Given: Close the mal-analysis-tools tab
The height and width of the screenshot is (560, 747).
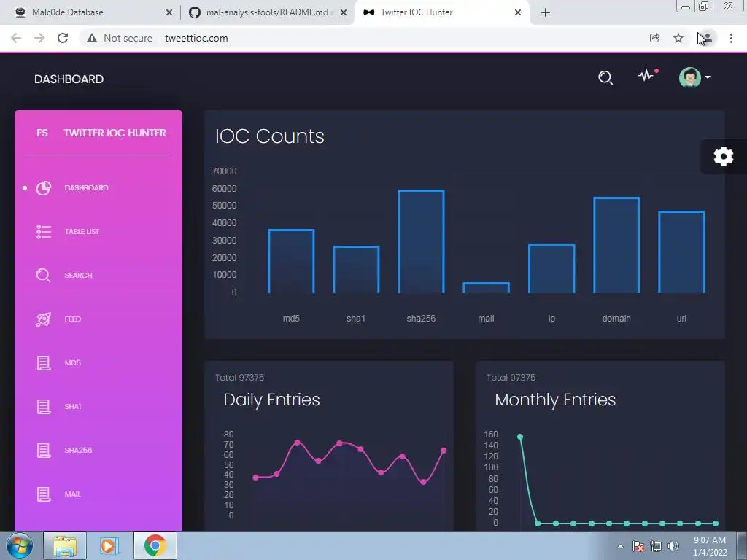Looking at the screenshot, I should 344,12.
